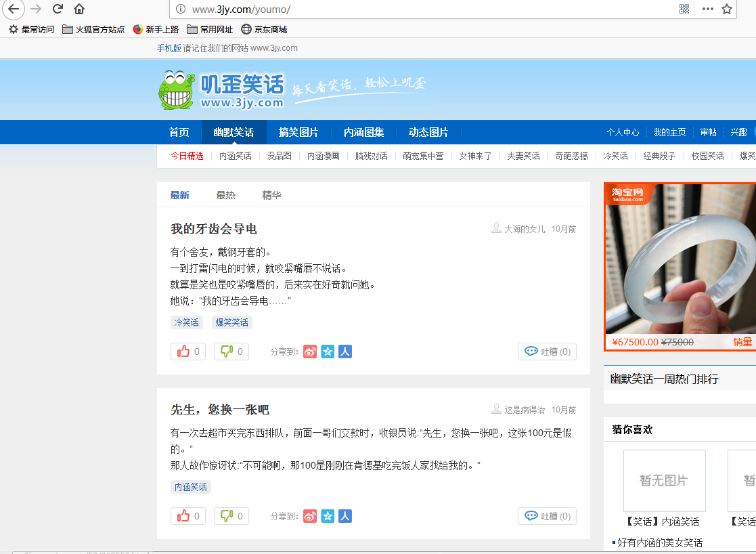Open 火狐官方站点 bookmark folder
Viewport: 756px width, 554px height.
pos(93,29)
